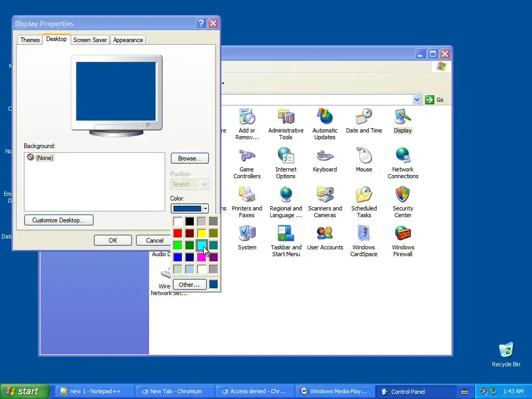Switch to the Themes tab
This screenshot has height=399, width=532.
point(30,39)
